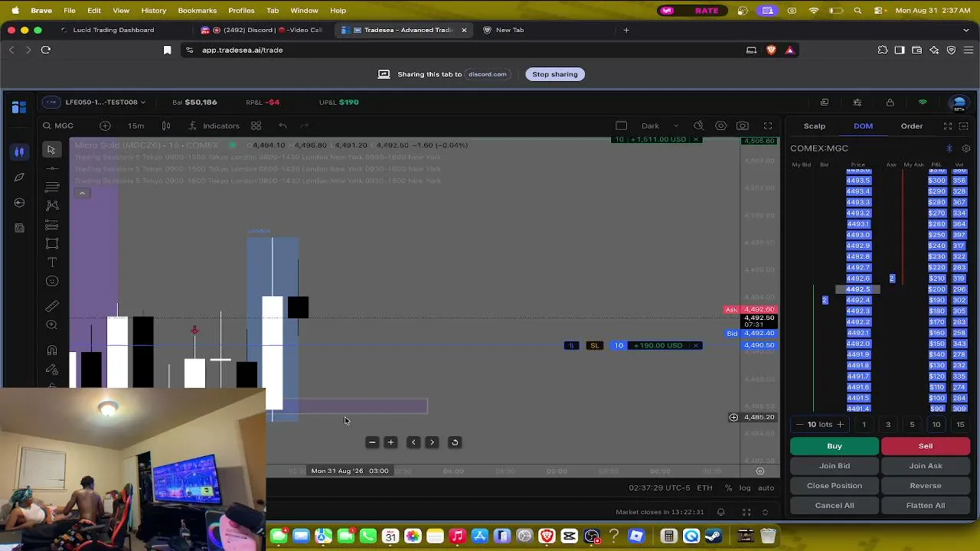The image size is (980, 551).
Task: Open the ETH session selector
Action: [x=704, y=487]
